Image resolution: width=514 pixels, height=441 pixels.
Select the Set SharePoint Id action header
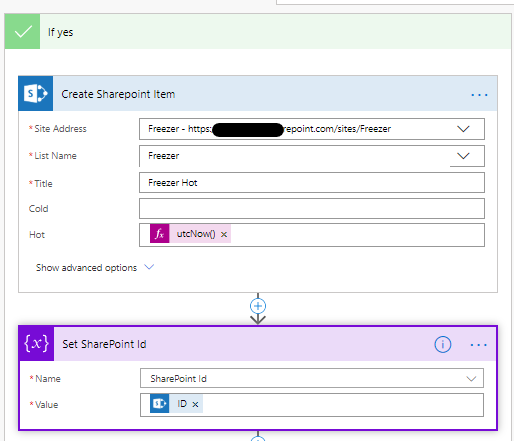(258, 344)
